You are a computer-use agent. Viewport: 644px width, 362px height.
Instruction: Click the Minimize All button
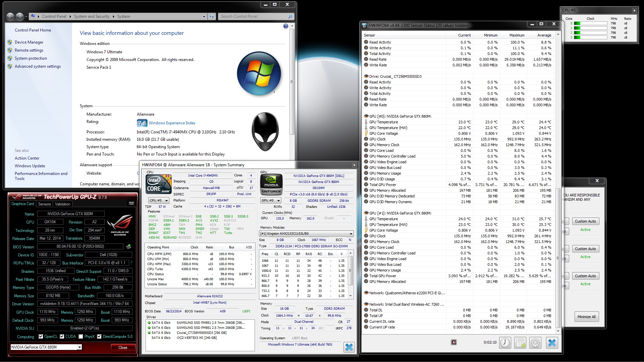586,317
